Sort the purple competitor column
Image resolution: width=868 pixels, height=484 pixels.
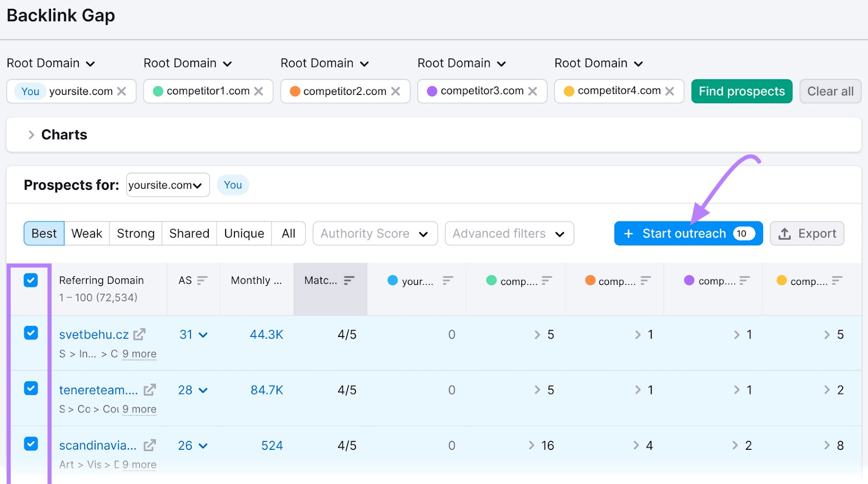744,281
